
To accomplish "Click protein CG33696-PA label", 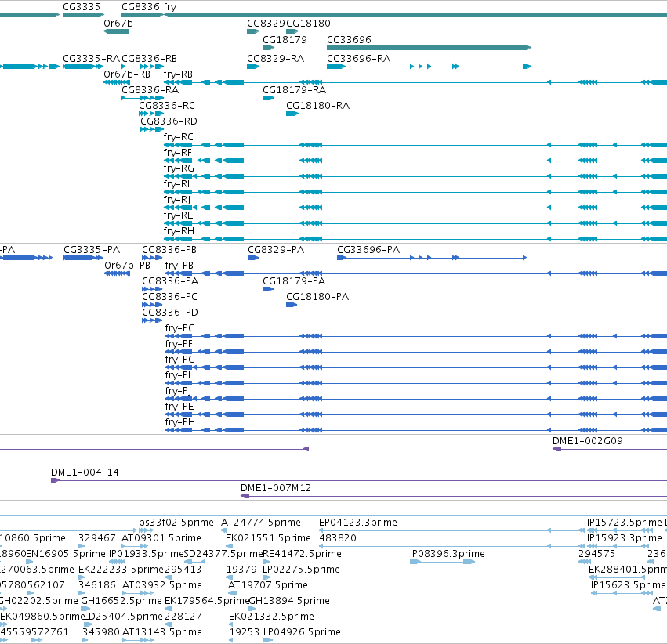I will (x=368, y=249).
